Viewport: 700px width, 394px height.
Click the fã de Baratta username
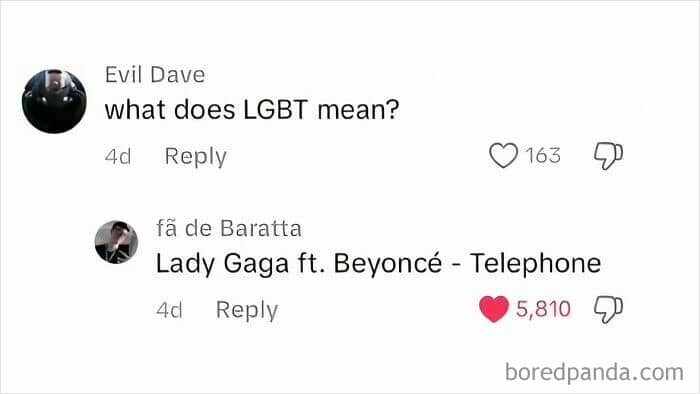click(x=229, y=228)
